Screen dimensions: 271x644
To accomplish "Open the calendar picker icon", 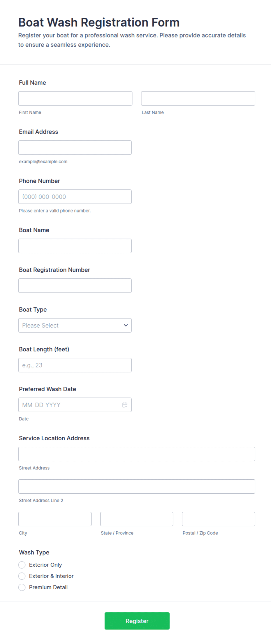I will pos(125,405).
